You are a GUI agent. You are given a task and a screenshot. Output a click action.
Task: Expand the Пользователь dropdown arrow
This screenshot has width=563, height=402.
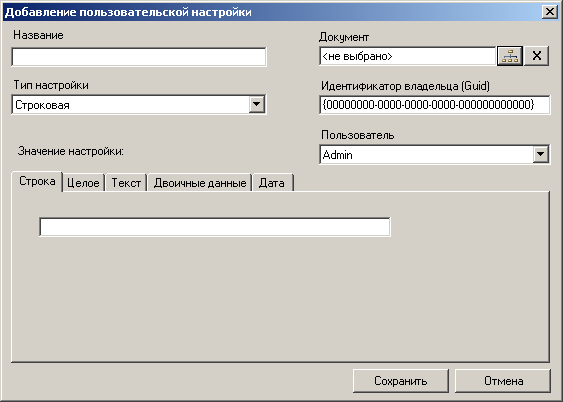point(540,154)
